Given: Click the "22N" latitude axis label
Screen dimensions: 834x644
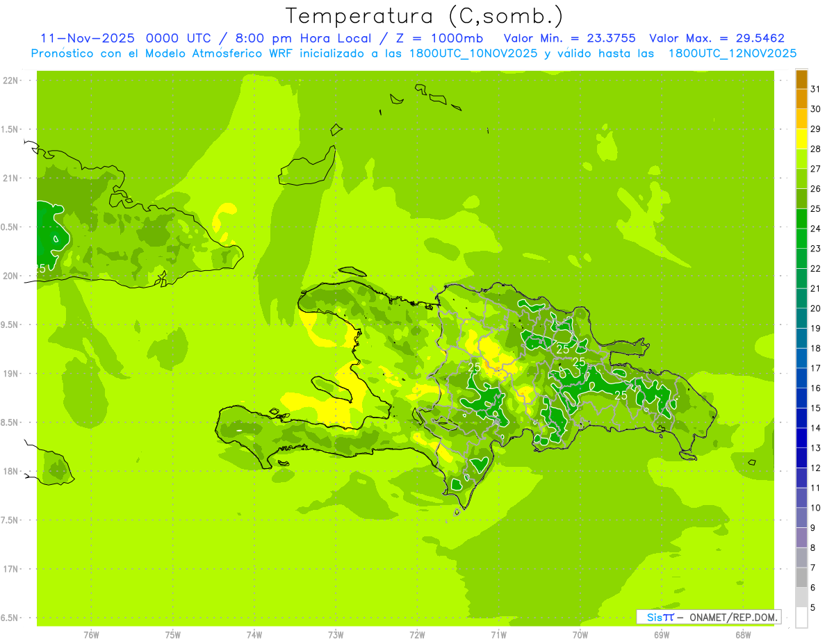Looking at the screenshot, I should (12, 80).
